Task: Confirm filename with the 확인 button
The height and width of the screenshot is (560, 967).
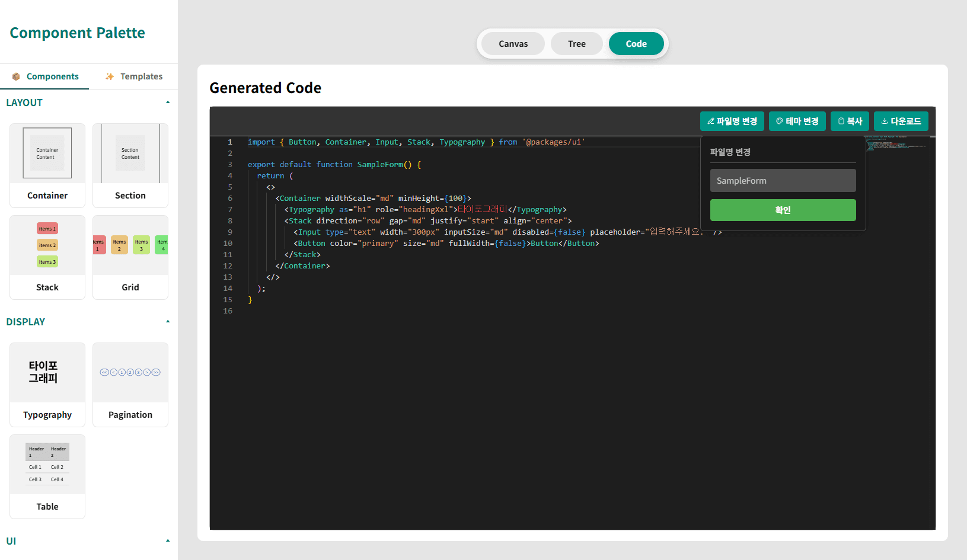Action: (783, 210)
